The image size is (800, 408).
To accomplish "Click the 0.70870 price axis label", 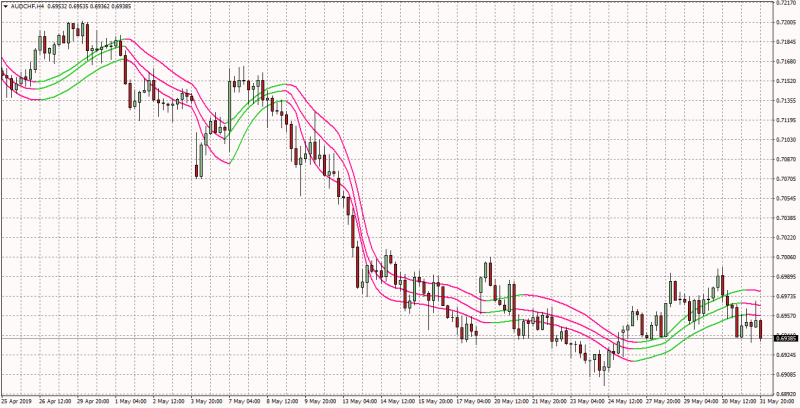I will [x=786, y=160].
